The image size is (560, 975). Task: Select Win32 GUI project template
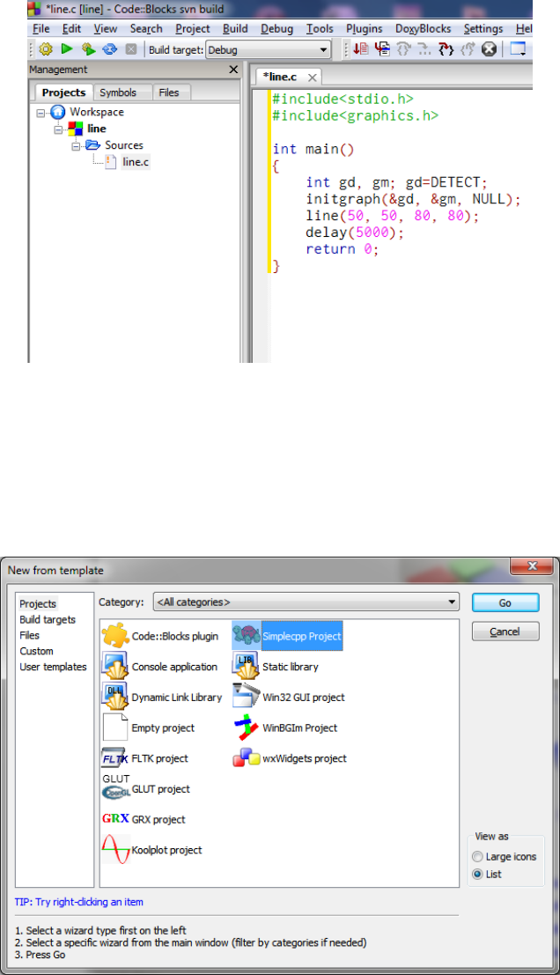(289, 697)
